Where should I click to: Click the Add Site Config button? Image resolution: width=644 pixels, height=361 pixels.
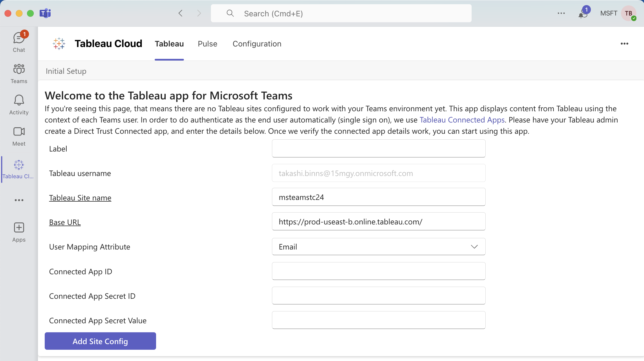point(100,341)
